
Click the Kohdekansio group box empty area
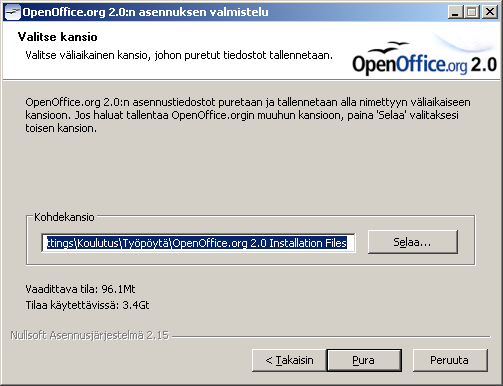point(250,258)
